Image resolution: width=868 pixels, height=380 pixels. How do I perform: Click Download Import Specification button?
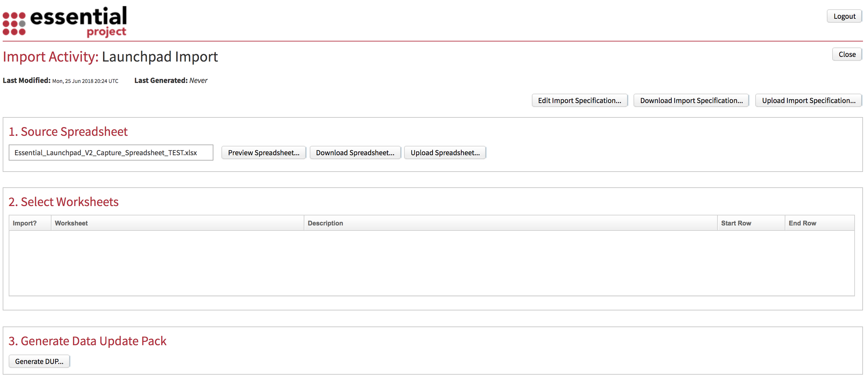coord(691,100)
